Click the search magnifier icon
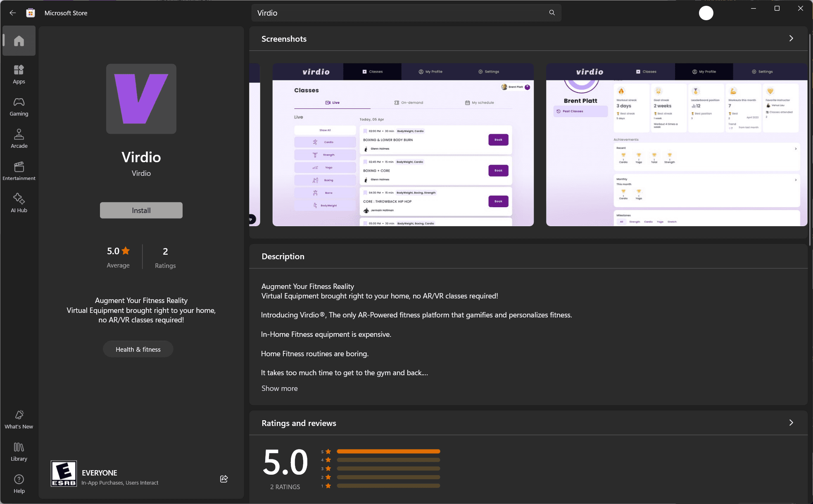Image resolution: width=813 pixels, height=504 pixels. coord(552,13)
